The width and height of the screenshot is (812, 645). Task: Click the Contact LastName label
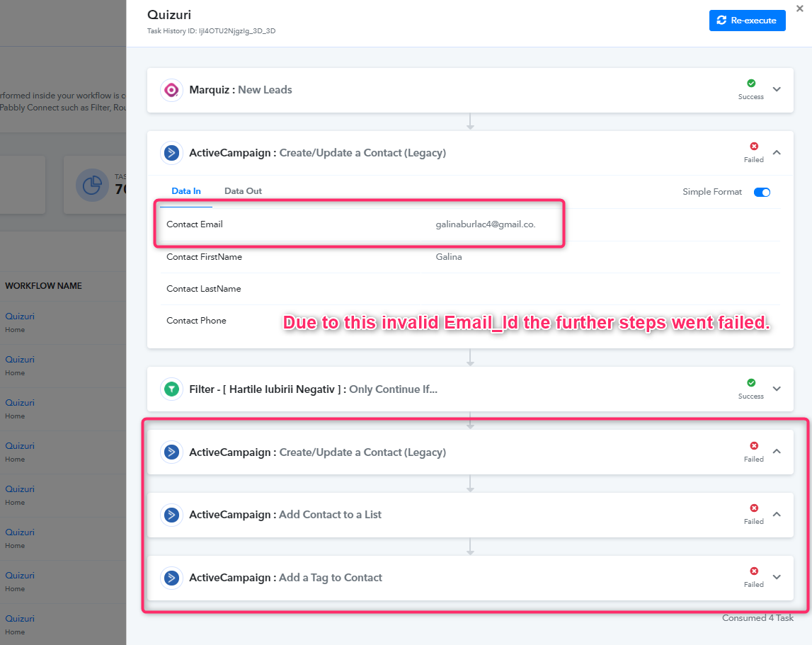coord(203,289)
